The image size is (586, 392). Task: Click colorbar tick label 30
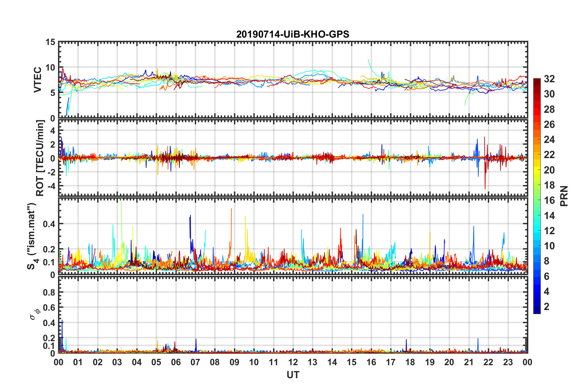tap(549, 94)
